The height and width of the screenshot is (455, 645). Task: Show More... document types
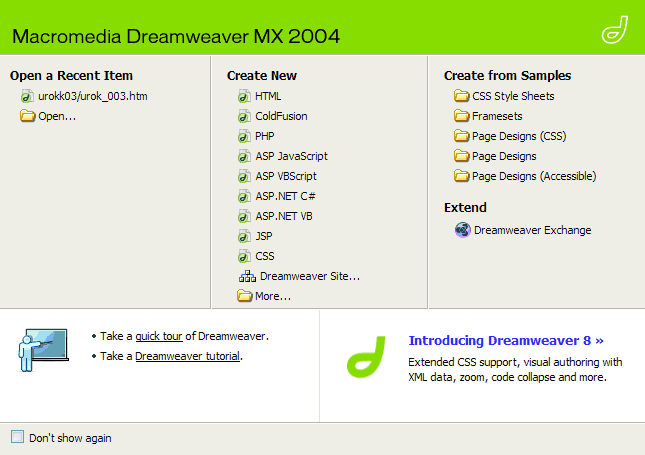[x=273, y=296]
